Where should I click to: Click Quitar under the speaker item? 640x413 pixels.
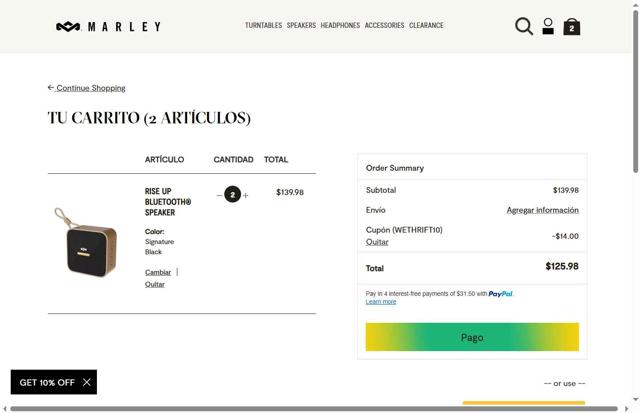tap(155, 284)
